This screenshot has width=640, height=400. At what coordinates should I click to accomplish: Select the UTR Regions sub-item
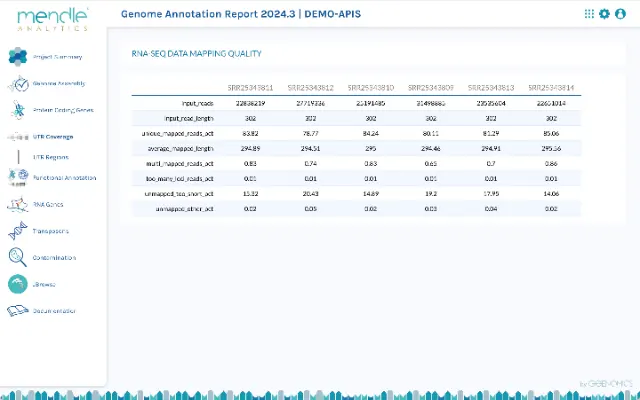(x=51, y=157)
